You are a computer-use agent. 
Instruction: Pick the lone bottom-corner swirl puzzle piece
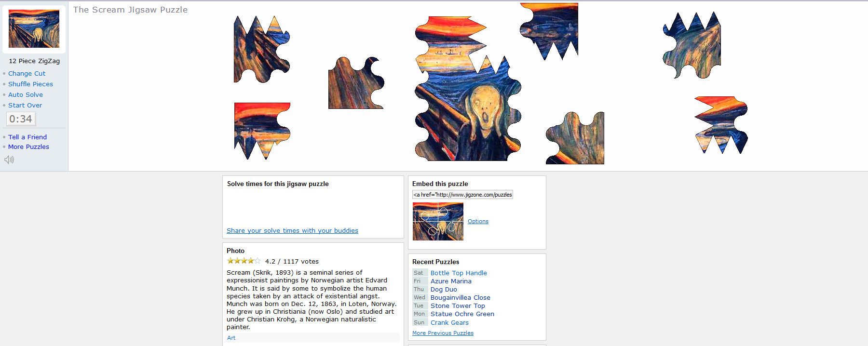pos(575,138)
